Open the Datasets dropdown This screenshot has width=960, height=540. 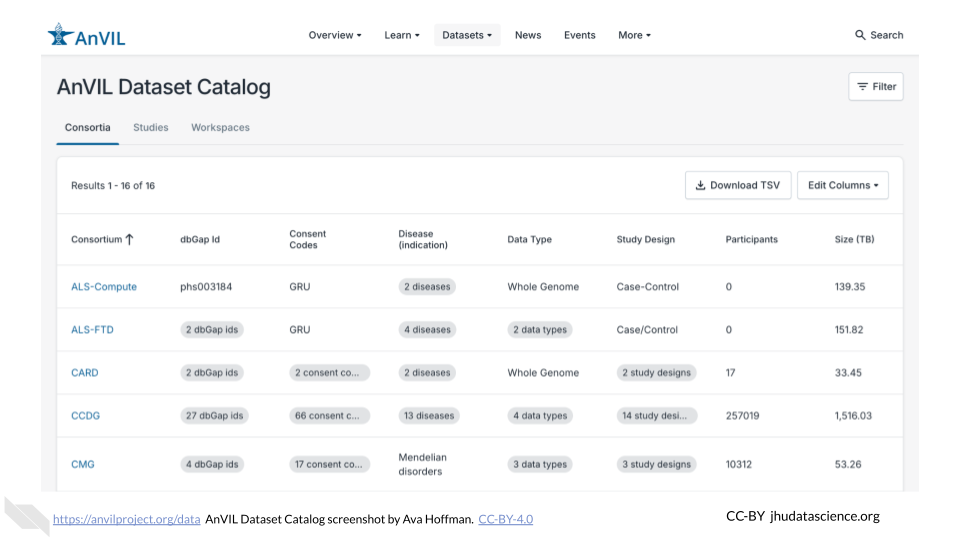(x=467, y=35)
